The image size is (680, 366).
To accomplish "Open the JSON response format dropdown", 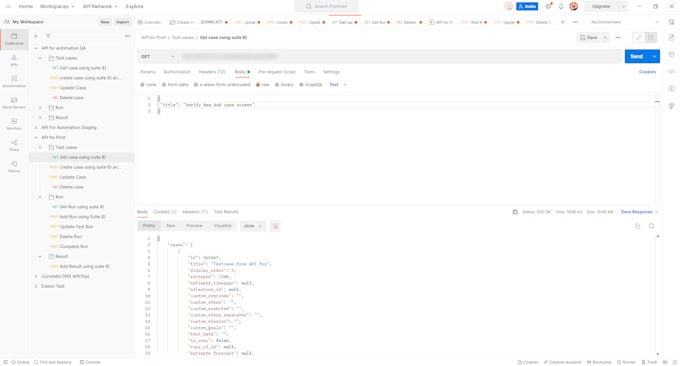I will click(x=253, y=226).
